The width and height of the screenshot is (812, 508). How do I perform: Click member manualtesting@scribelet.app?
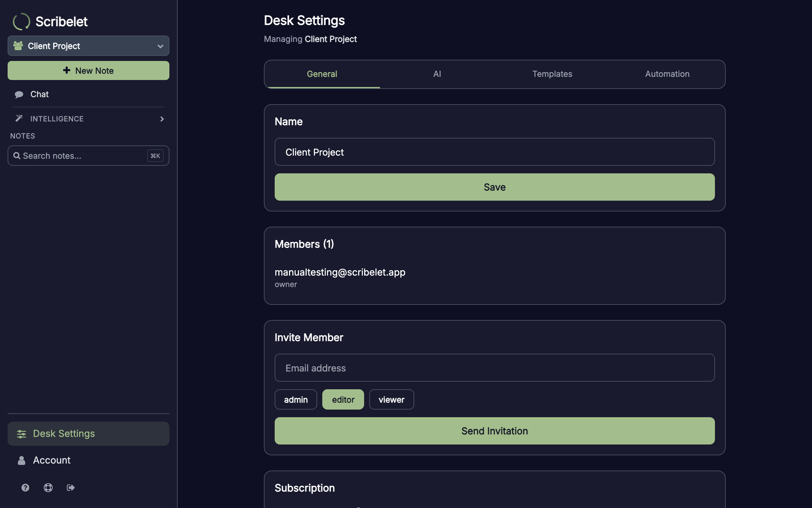340,272
